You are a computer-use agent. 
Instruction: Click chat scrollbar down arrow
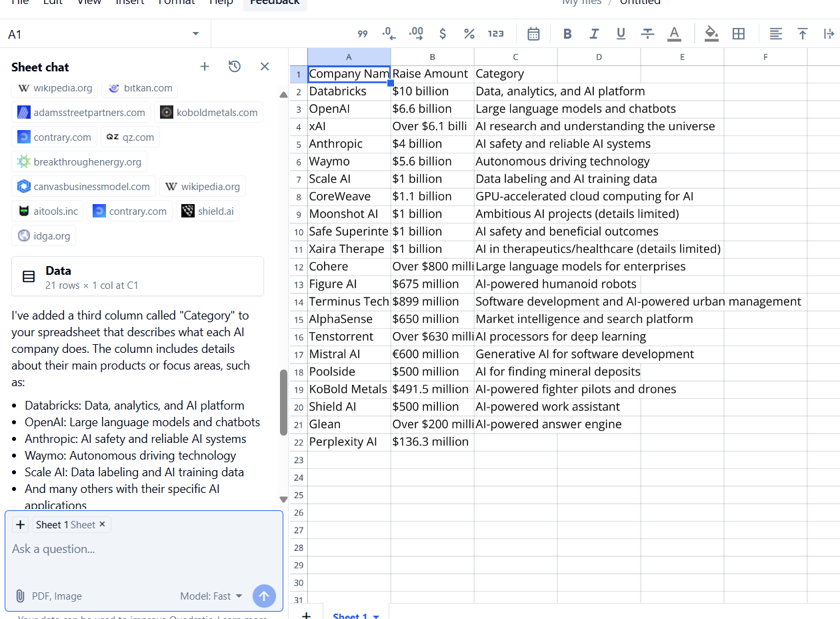click(x=283, y=499)
